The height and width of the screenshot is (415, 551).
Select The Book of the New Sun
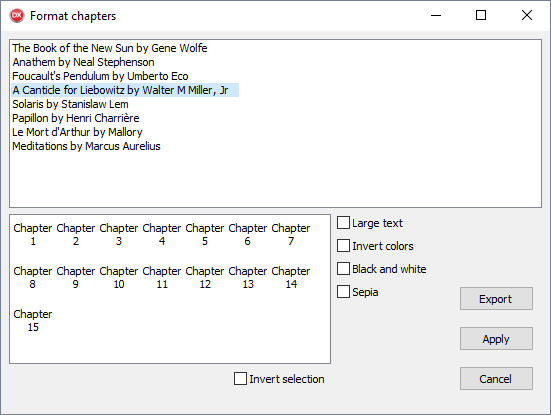[x=110, y=48]
